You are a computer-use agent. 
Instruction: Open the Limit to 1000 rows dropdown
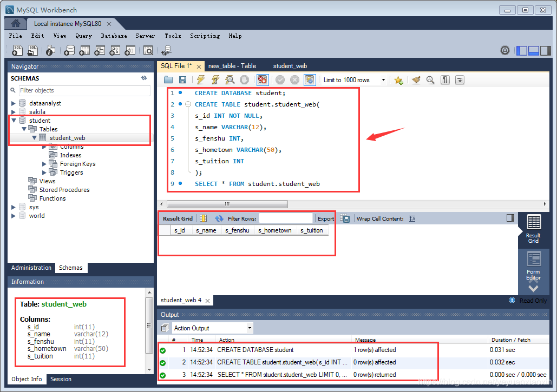tap(383, 80)
